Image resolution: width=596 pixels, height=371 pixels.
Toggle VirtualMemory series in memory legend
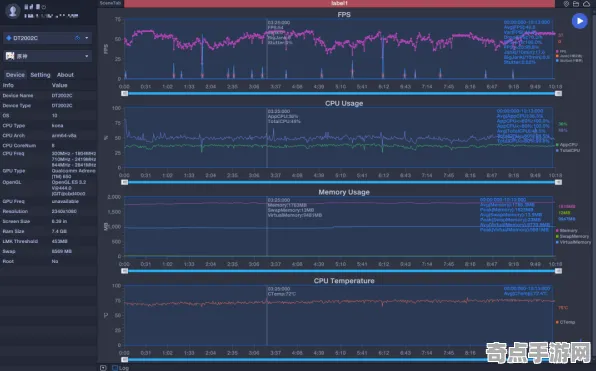pos(574,242)
